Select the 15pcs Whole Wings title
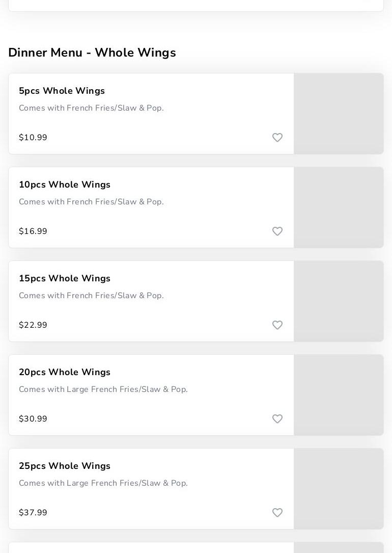Viewport: 392px width, 553px height. click(x=65, y=278)
